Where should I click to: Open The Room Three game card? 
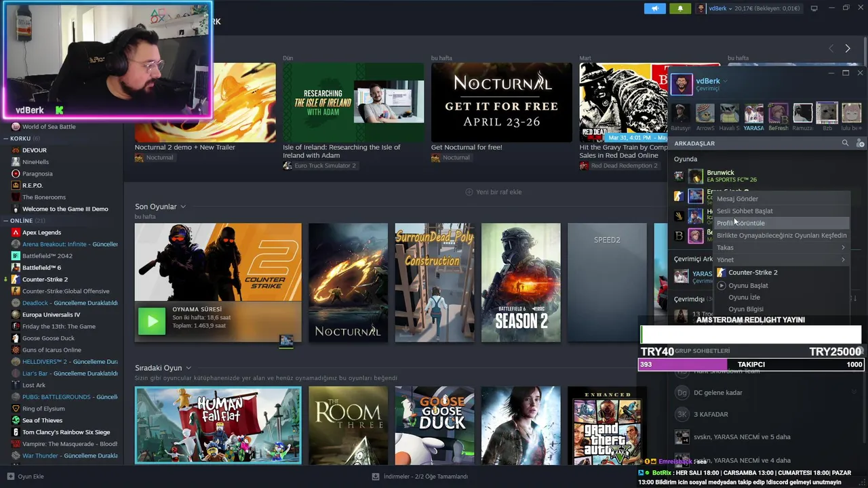(348, 425)
